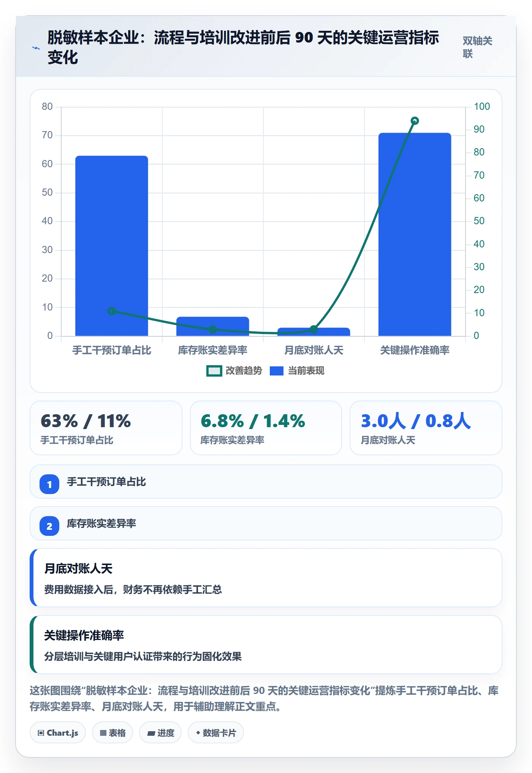Click the 进度 tag
532x773 pixels.
tap(160, 733)
